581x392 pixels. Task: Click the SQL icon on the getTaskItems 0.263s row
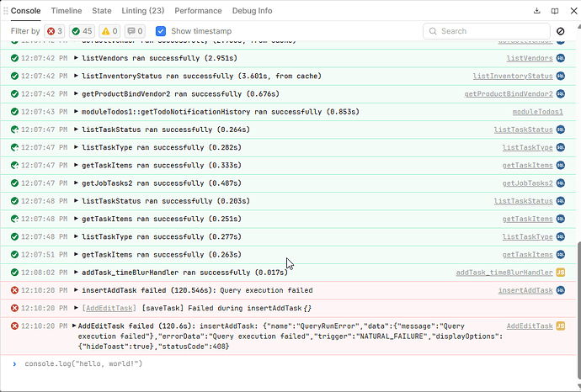pos(561,254)
